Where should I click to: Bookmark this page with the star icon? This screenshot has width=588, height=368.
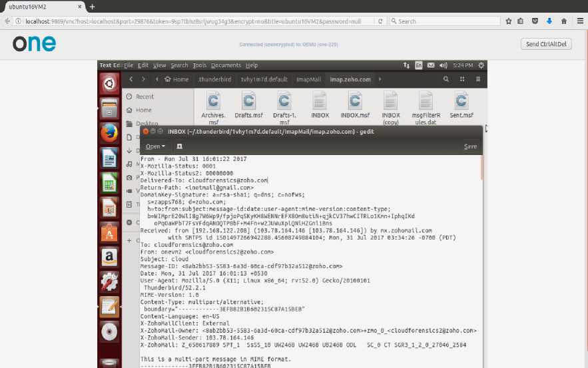509,21
